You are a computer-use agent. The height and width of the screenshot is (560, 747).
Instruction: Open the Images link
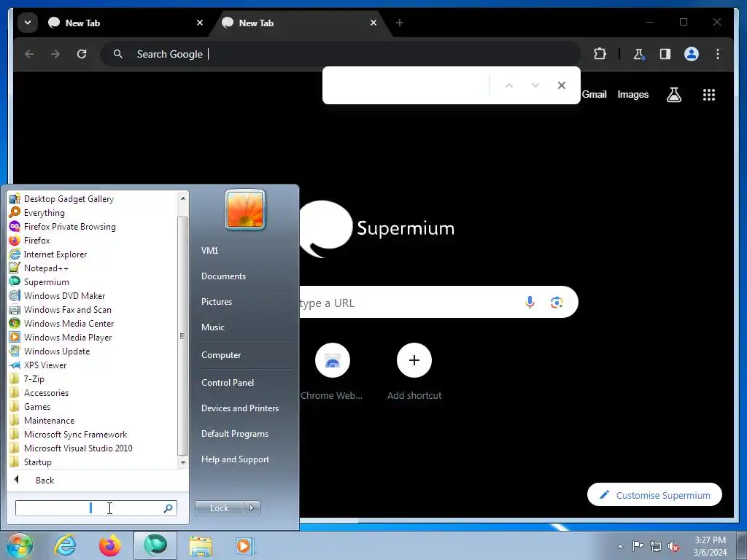tap(632, 94)
